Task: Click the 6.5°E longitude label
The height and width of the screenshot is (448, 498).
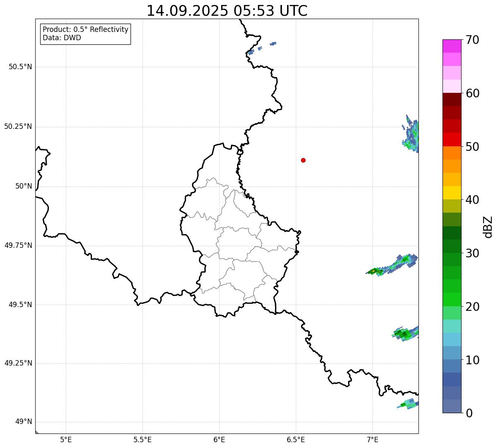Action: [296, 439]
